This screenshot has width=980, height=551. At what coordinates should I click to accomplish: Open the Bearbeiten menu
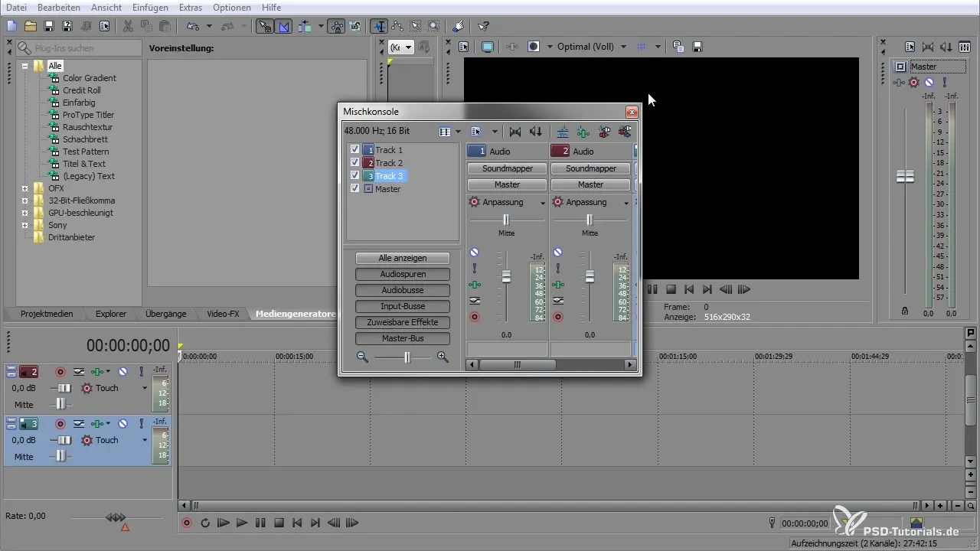[x=58, y=7]
